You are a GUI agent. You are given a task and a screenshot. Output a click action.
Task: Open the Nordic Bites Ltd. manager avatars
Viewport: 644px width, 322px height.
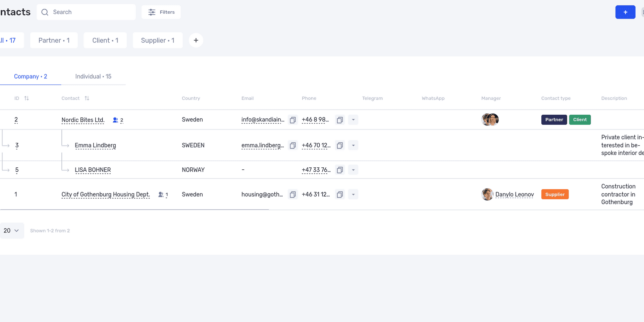490,119
